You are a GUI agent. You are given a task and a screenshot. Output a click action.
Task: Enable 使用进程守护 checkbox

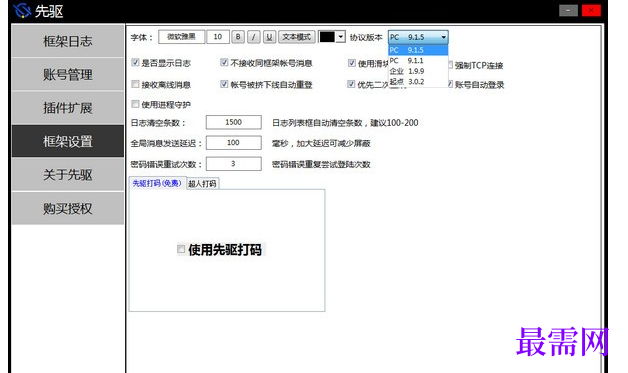(x=135, y=104)
